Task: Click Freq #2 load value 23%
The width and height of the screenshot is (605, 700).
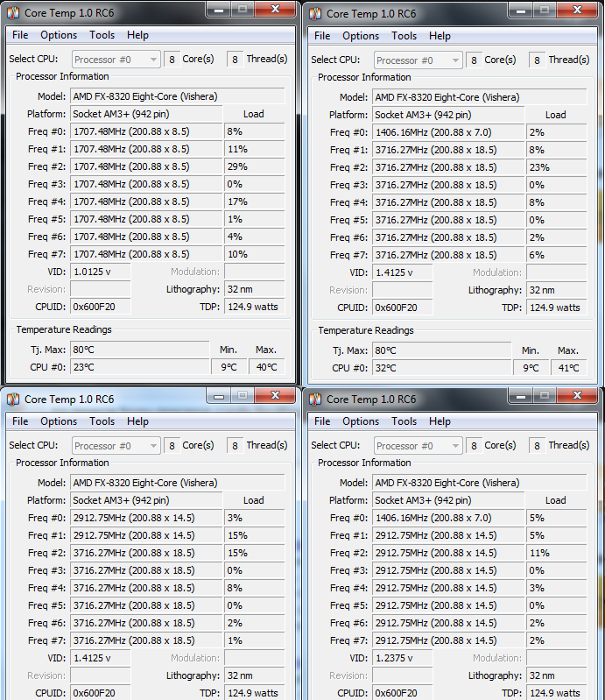Action: point(556,167)
